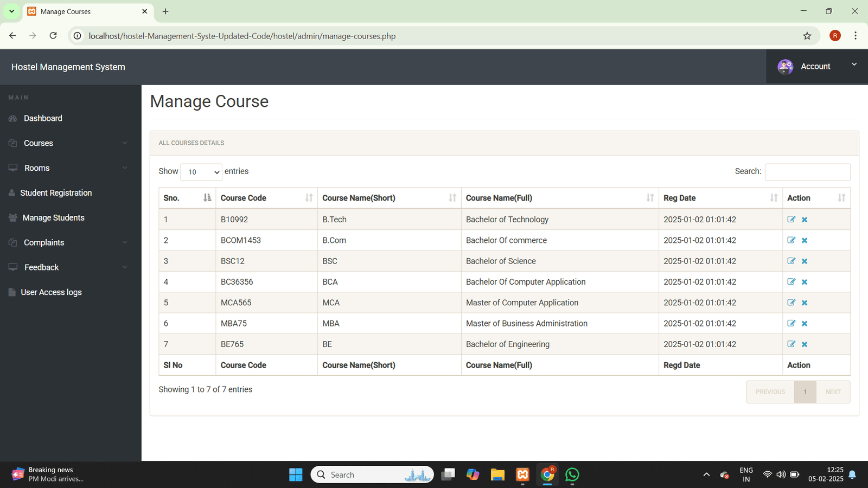Expand the Complaints sidebar menu
This screenshot has height=488, width=868.
pyautogui.click(x=71, y=242)
